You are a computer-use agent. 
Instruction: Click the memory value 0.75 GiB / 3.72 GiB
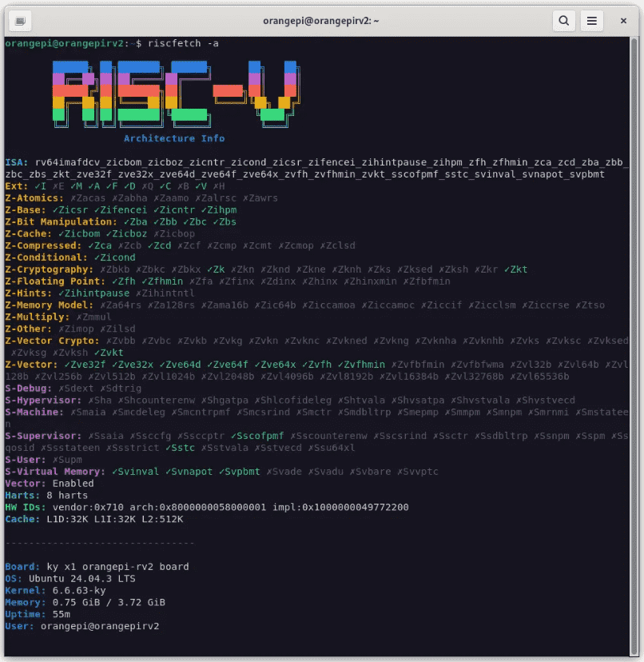point(109,602)
